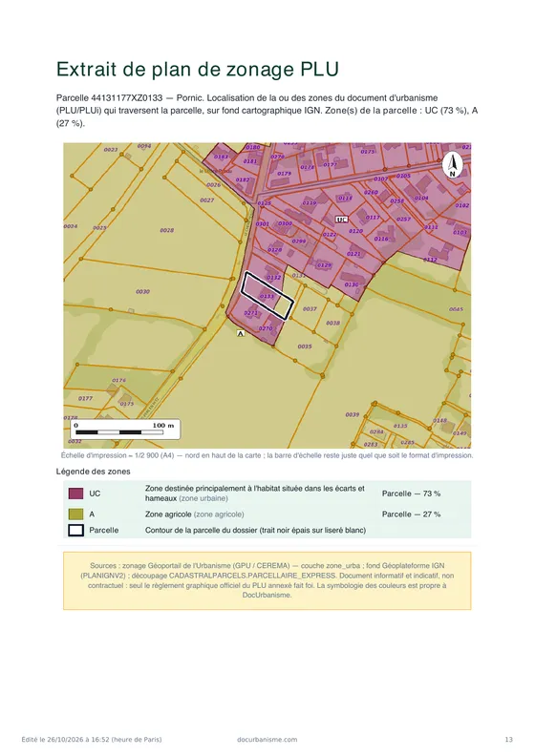Image resolution: width=535 pixels, height=756 pixels.
Task: Click the A olive legend color swatch
Action: (75, 514)
